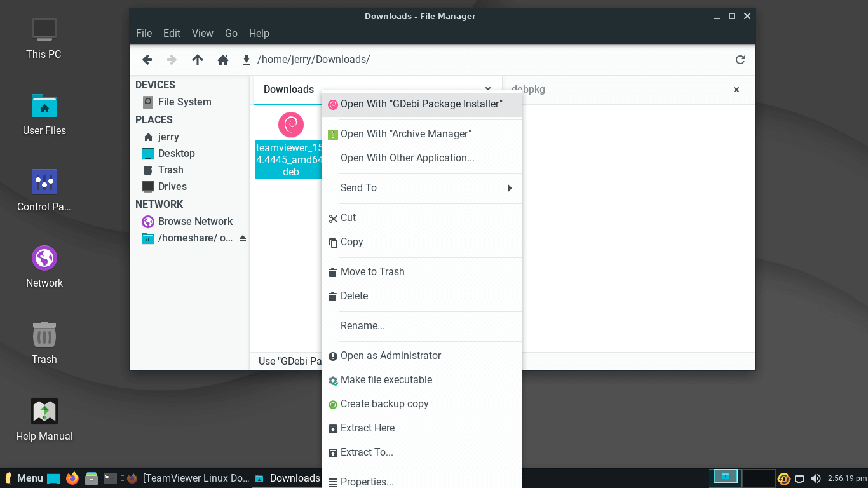Screen dimensions: 868x488
Task: Reload the folder with refresh icon
Action: point(740,60)
